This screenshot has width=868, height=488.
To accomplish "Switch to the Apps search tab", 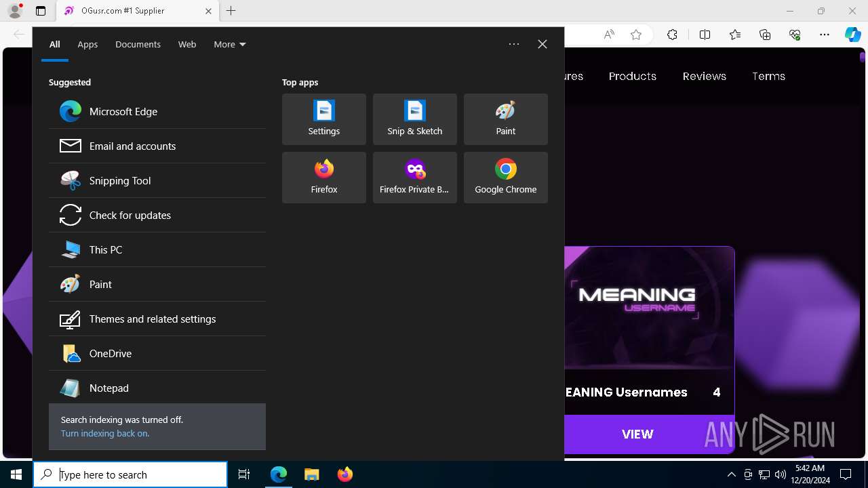I will click(87, 44).
